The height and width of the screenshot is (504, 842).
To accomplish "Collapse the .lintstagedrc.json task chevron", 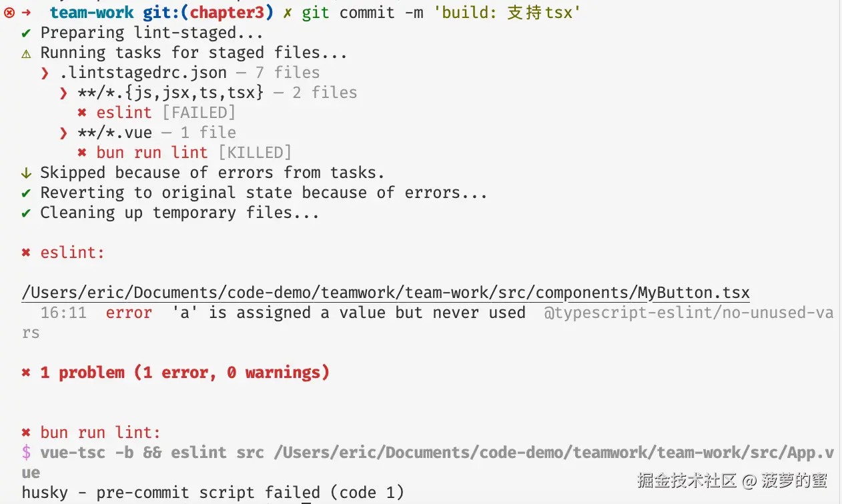I will tap(45, 73).
